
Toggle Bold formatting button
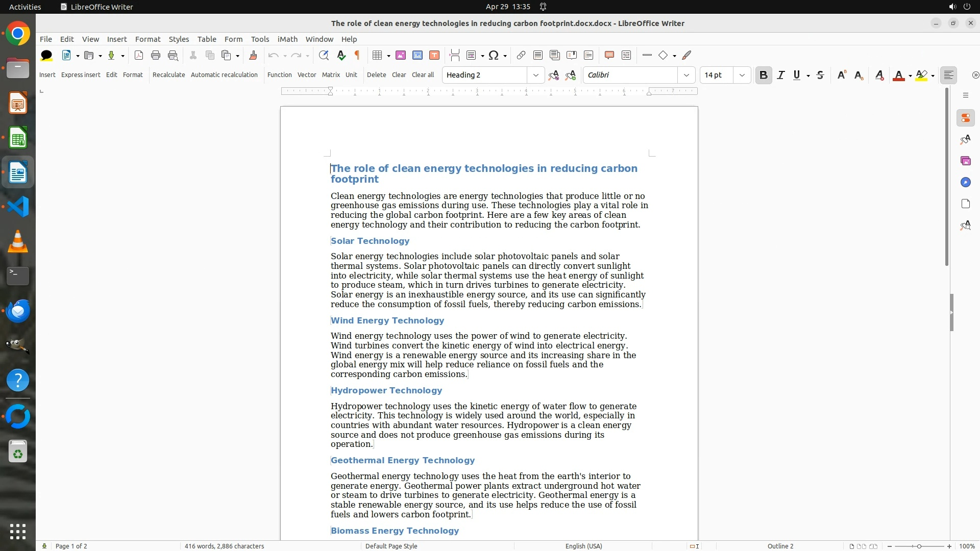(763, 75)
